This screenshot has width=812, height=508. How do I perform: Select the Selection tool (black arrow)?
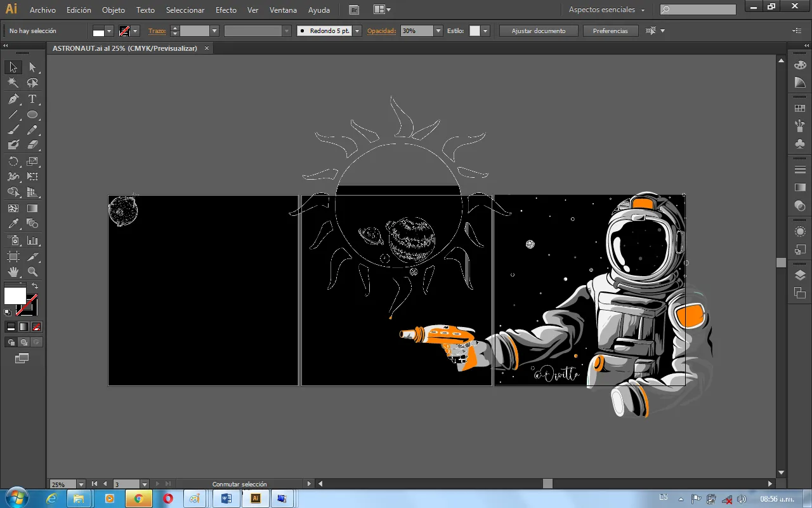[13, 67]
